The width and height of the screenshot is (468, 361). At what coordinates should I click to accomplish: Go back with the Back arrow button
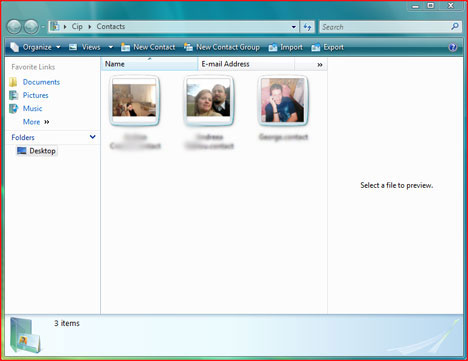14,27
